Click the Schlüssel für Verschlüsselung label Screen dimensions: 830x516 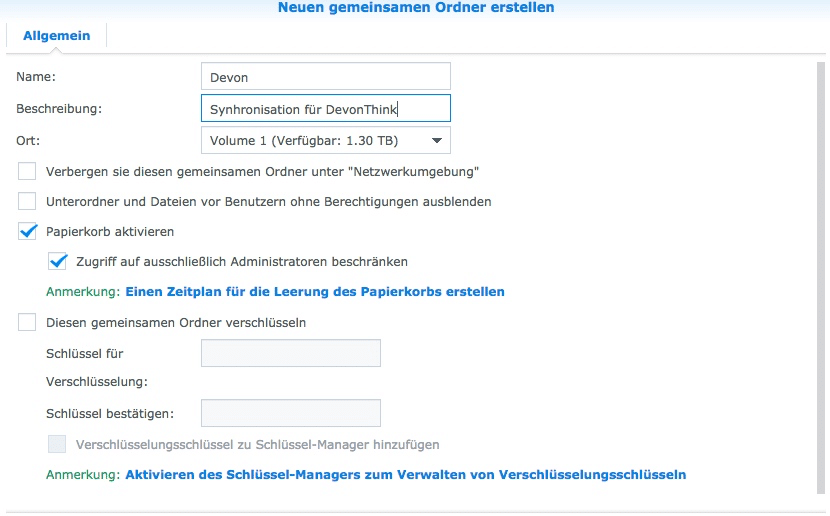click(x=97, y=367)
